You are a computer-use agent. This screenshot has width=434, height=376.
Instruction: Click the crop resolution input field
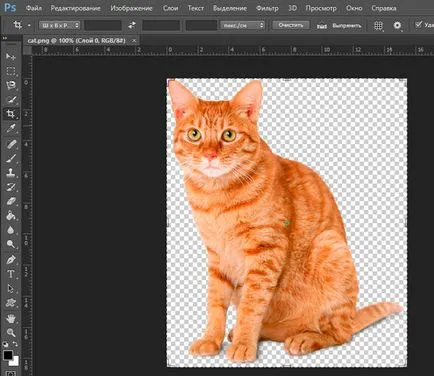coord(201,25)
